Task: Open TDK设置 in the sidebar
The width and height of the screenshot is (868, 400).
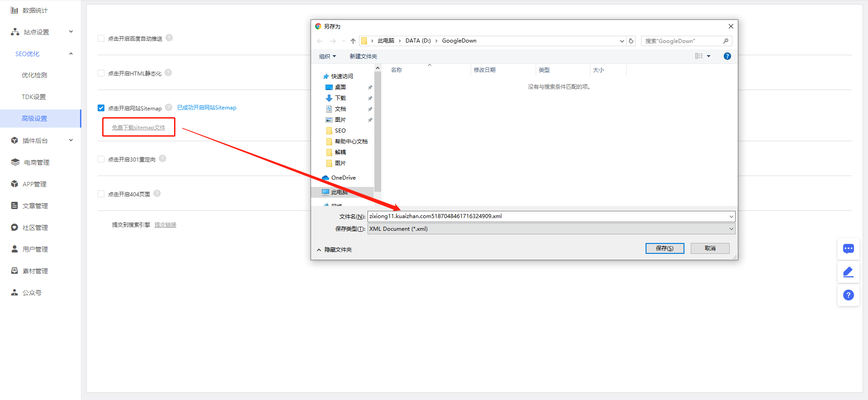Action: pyautogui.click(x=34, y=97)
